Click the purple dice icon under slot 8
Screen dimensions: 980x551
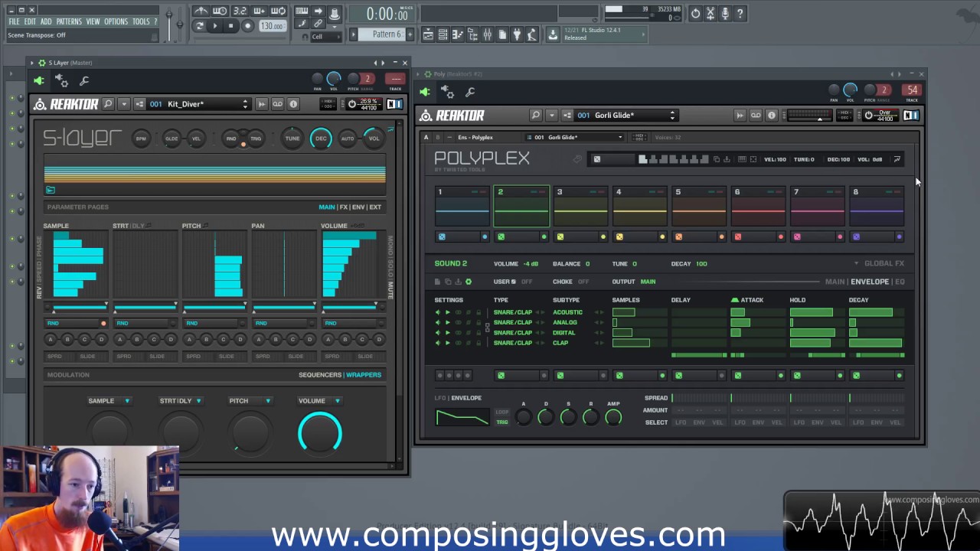coord(856,237)
